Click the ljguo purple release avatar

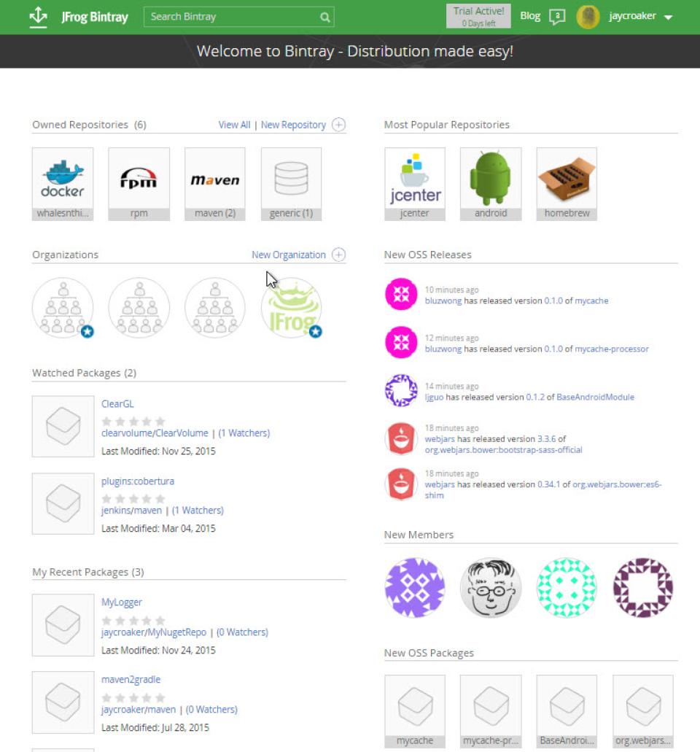coord(401,390)
